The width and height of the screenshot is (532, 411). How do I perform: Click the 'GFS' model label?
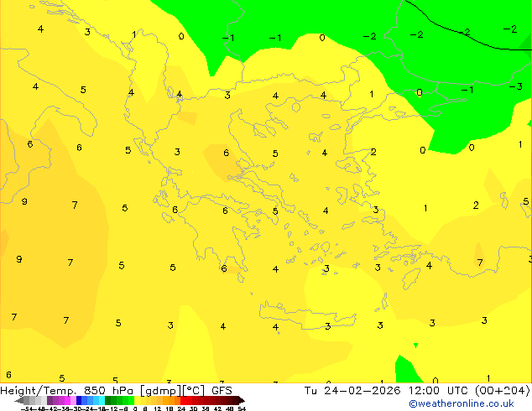pyautogui.click(x=222, y=390)
